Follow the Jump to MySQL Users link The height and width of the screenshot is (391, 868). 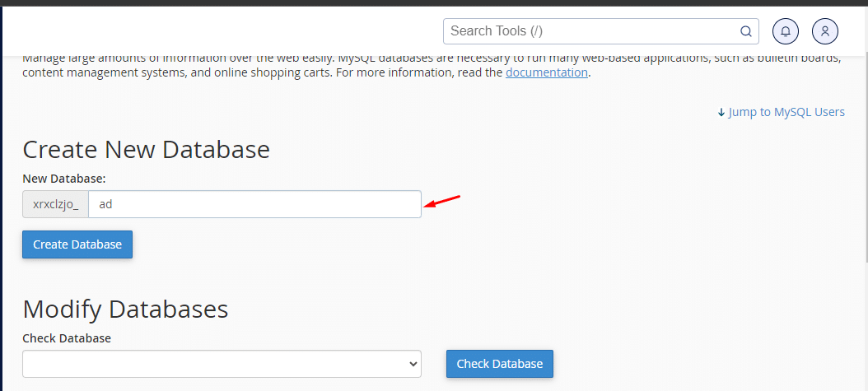coord(786,112)
